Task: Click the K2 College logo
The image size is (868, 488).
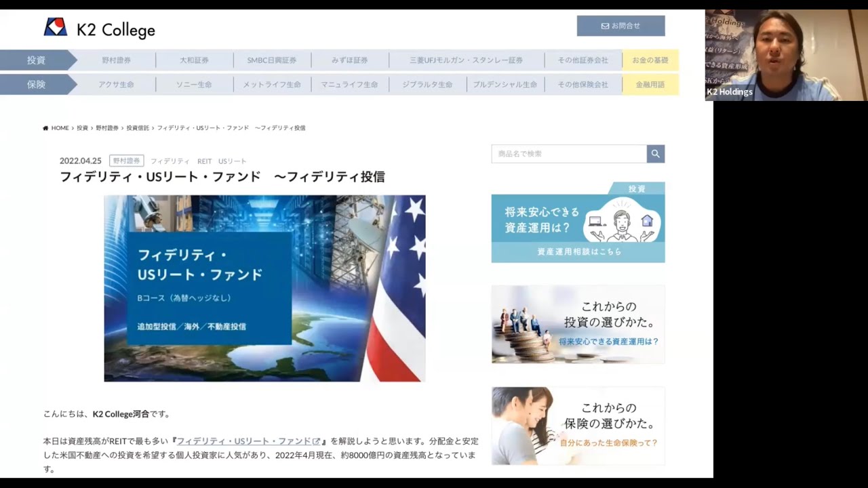Action: point(100,29)
